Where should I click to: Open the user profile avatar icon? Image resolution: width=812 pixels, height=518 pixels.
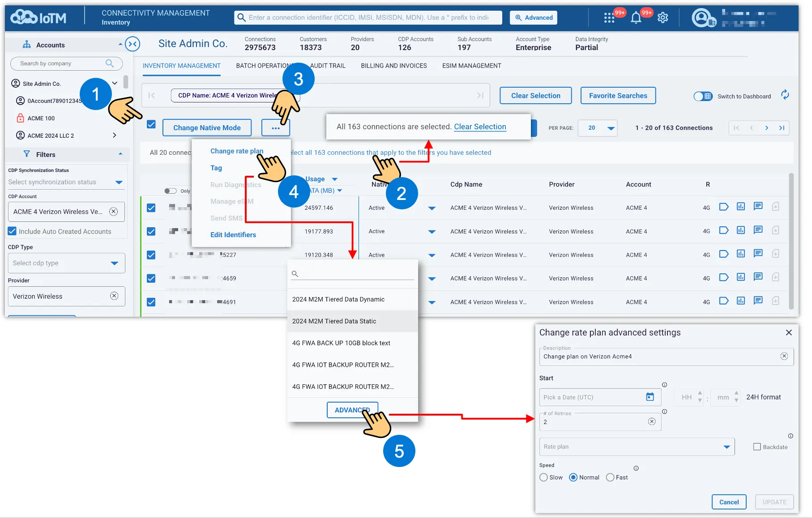point(702,18)
